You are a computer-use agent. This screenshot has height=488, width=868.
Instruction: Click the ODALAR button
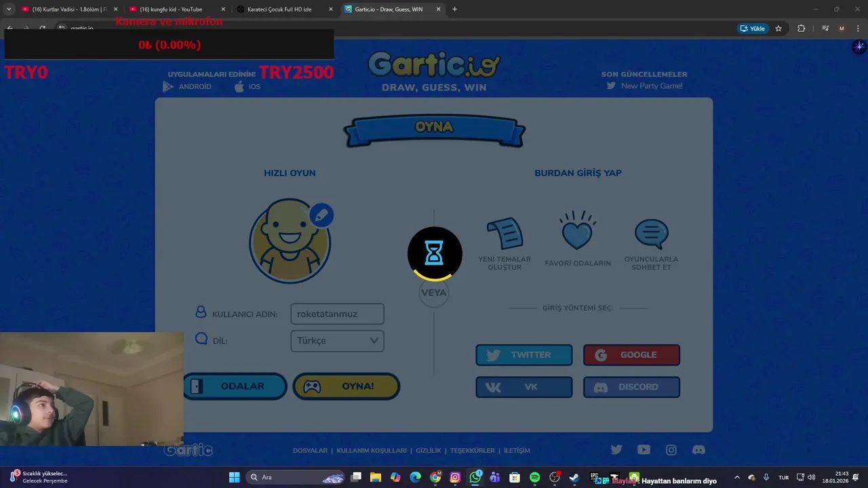(x=235, y=386)
